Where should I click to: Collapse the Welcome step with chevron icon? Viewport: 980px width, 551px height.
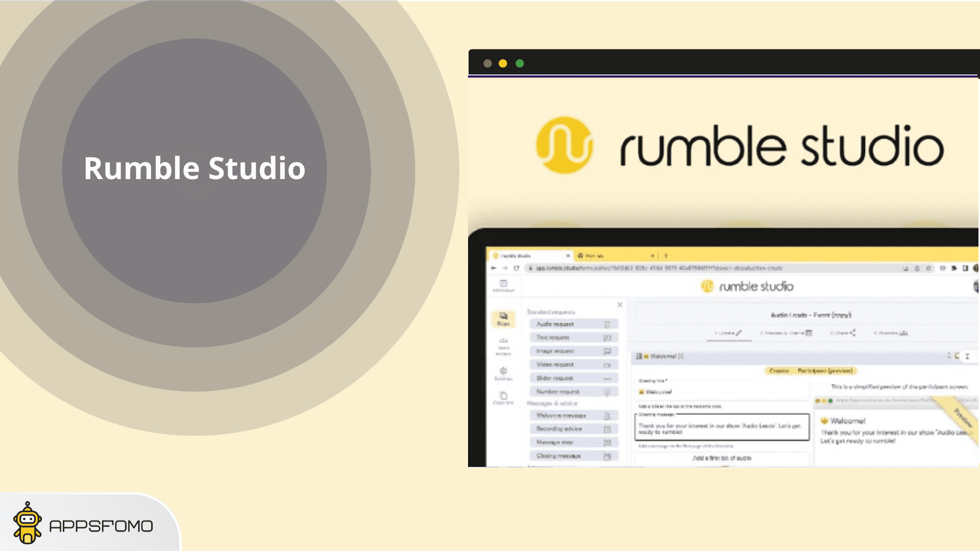967,356
